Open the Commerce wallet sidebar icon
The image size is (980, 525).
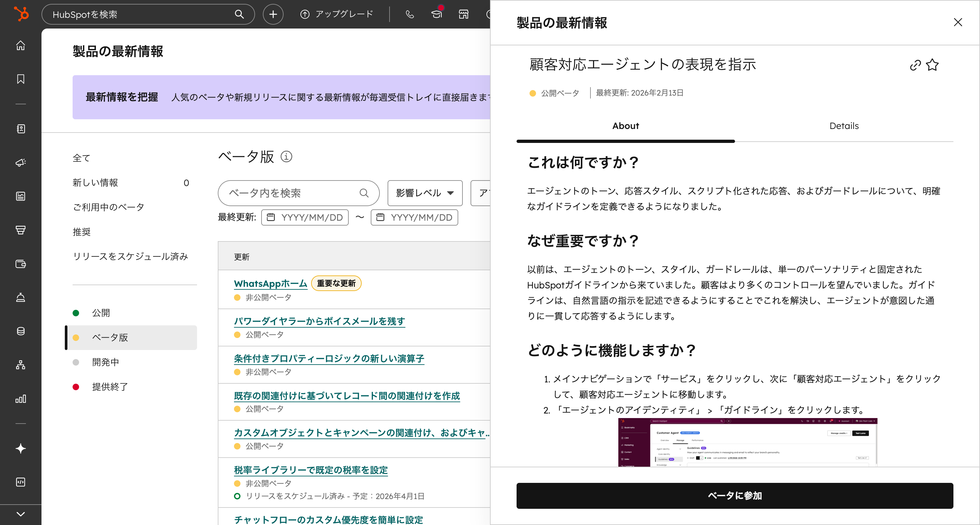(x=20, y=264)
